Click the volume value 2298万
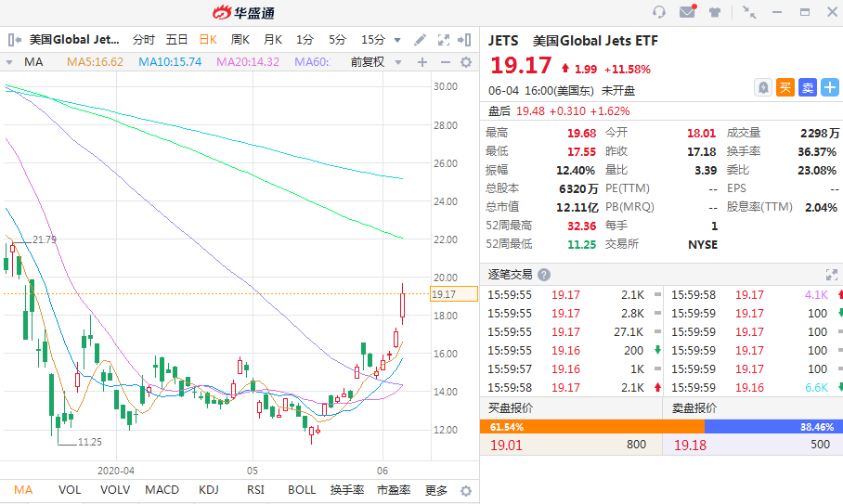Viewport: 843px width, 504px height. (820, 134)
